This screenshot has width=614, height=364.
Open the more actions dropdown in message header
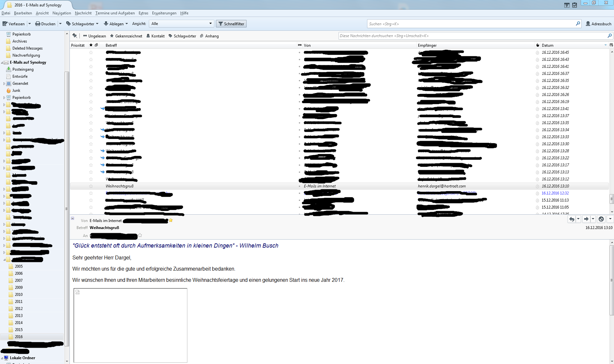(x=610, y=219)
